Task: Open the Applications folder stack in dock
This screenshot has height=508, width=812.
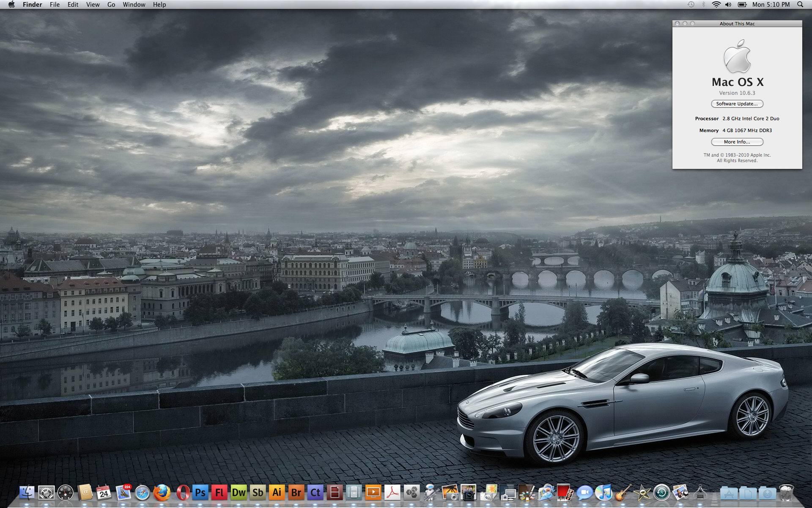Action: coord(729,493)
